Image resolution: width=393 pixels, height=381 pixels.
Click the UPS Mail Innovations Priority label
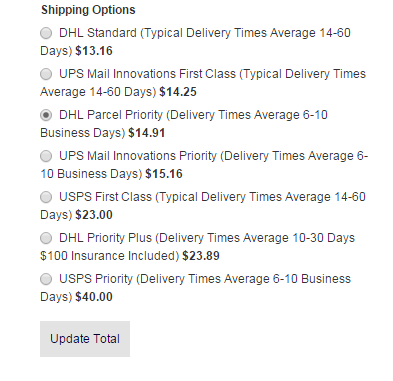(138, 156)
